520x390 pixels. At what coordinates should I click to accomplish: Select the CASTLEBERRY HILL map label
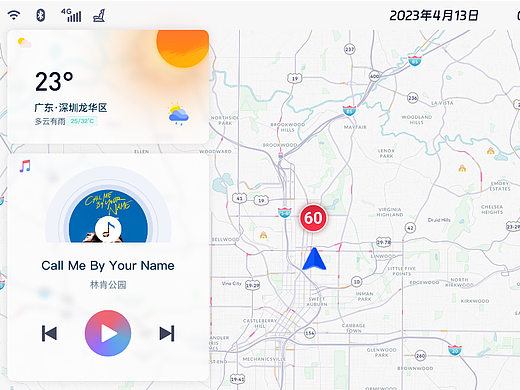pyautogui.click(x=260, y=323)
